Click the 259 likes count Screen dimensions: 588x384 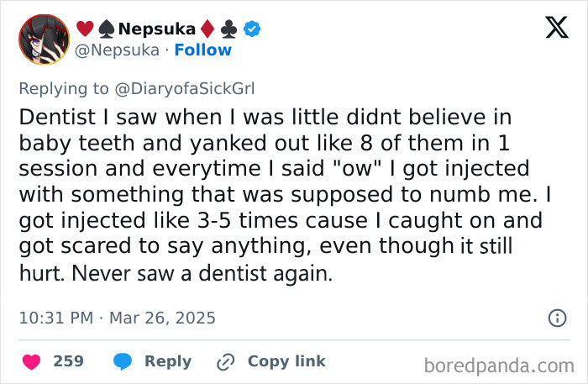pos(68,361)
